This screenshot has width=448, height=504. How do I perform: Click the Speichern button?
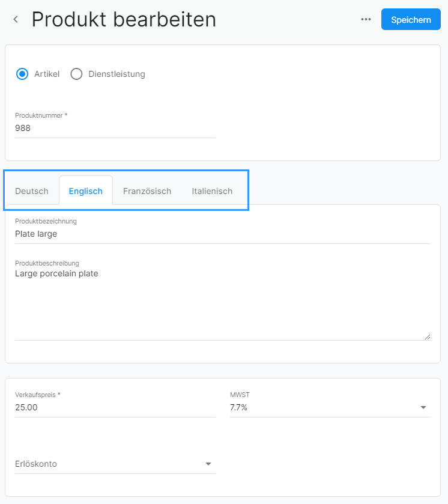point(411,20)
